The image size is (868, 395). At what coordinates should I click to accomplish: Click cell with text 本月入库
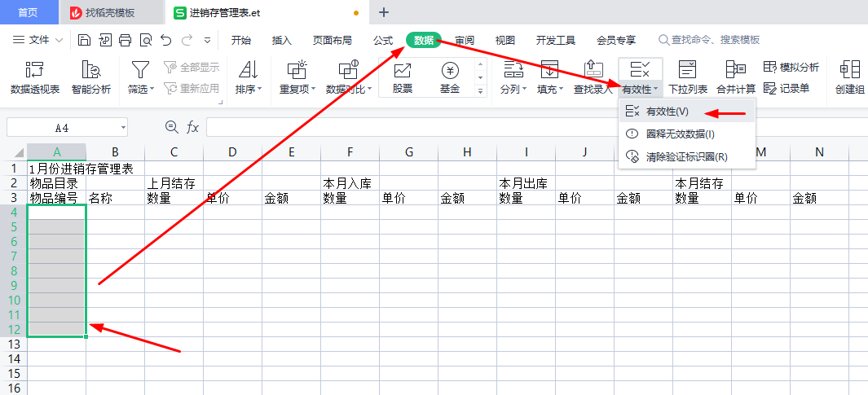coord(348,183)
